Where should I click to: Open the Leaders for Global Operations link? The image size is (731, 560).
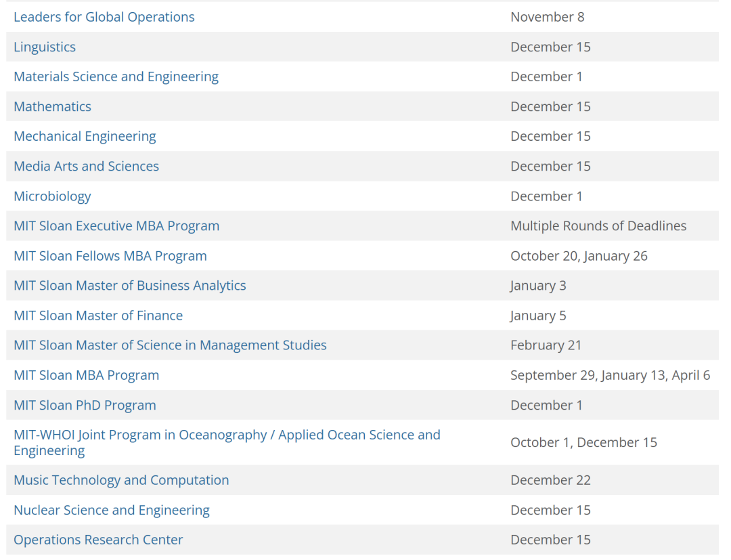[104, 17]
